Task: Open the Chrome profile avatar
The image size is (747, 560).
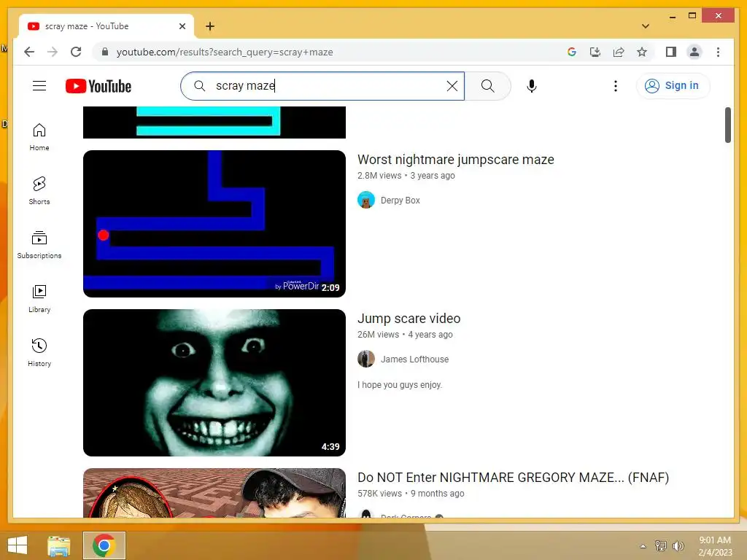Action: point(694,52)
